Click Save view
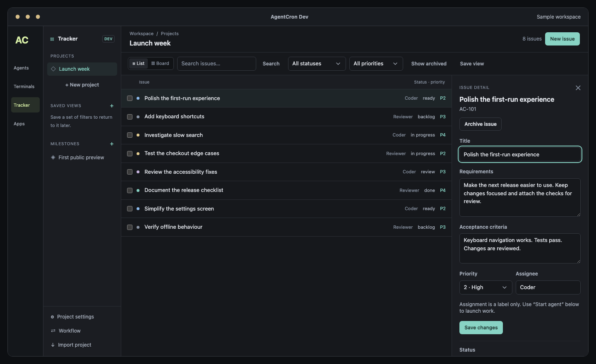 click(x=472, y=64)
